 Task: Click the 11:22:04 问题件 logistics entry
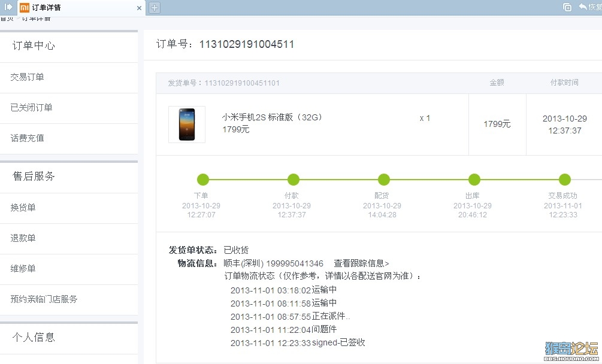click(284, 329)
